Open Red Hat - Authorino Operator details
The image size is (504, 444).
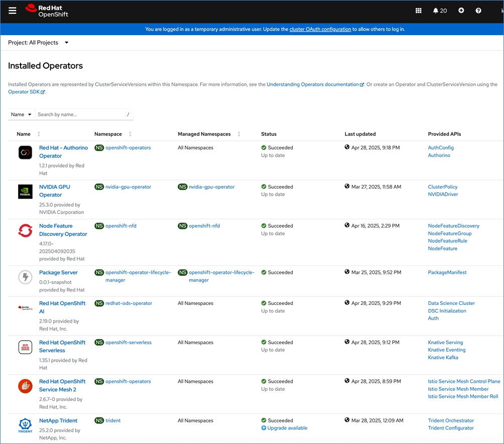pyautogui.click(x=63, y=152)
